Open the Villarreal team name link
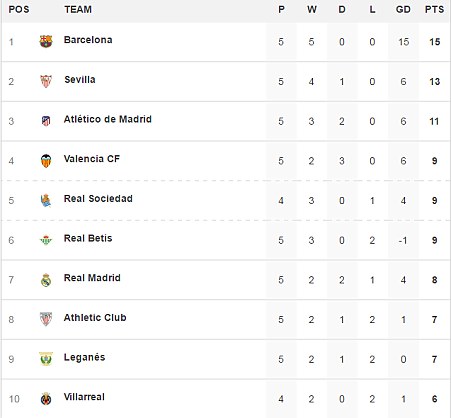 coord(84,397)
